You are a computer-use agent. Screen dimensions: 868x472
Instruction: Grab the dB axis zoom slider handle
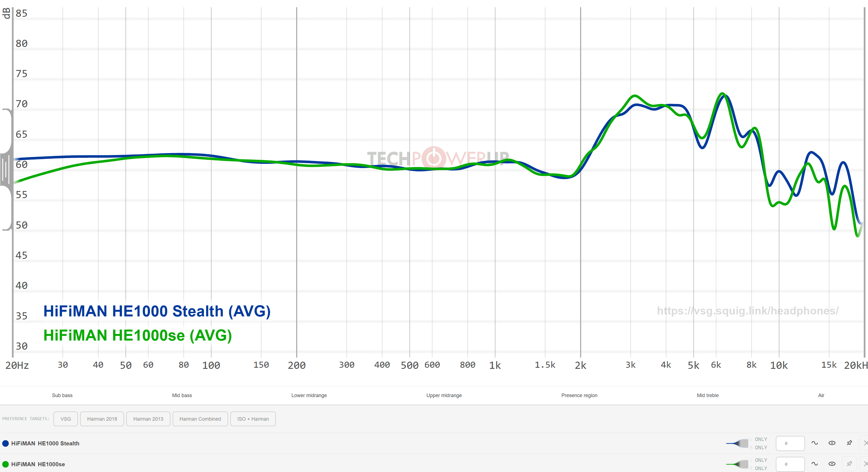[5, 169]
